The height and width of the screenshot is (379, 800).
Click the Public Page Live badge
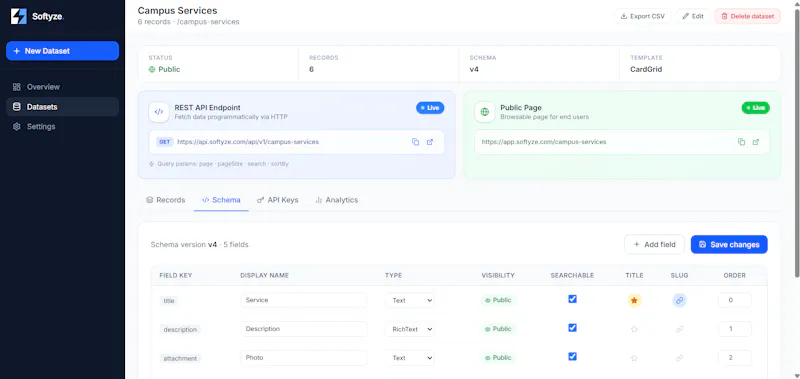(x=756, y=108)
